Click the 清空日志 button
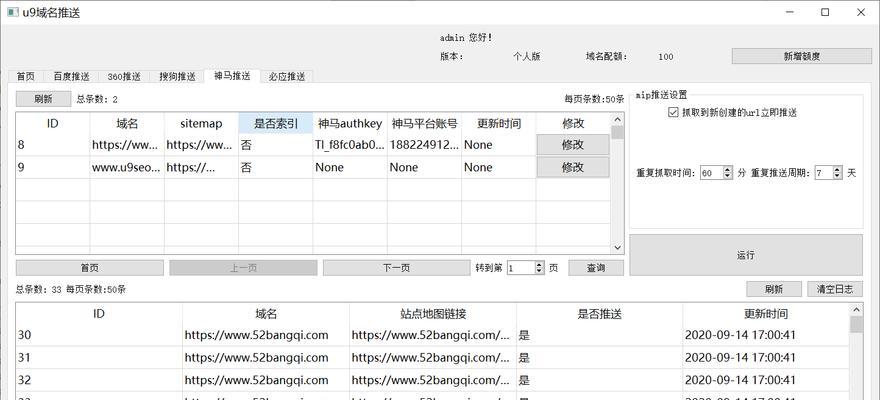880x400 pixels. [835, 289]
